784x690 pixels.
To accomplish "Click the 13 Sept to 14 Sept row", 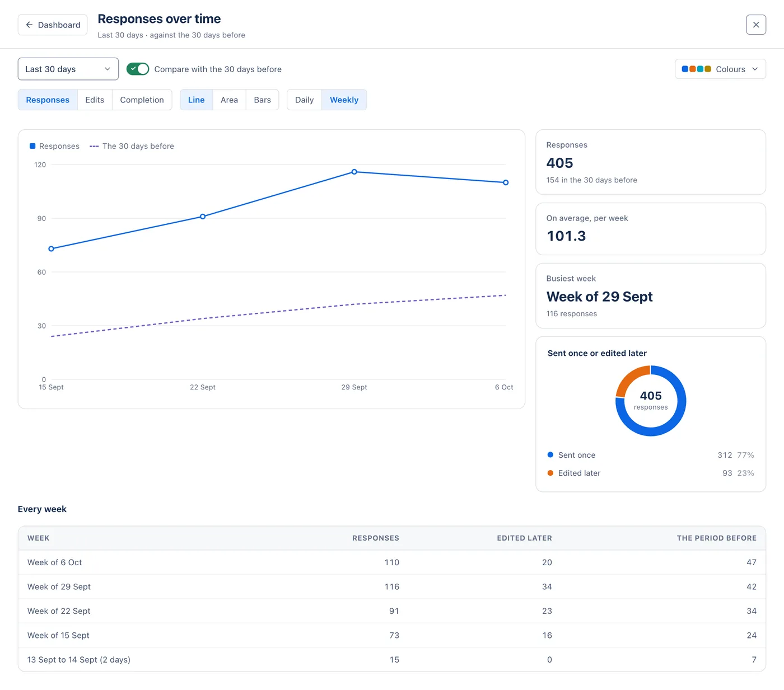I will (392, 660).
